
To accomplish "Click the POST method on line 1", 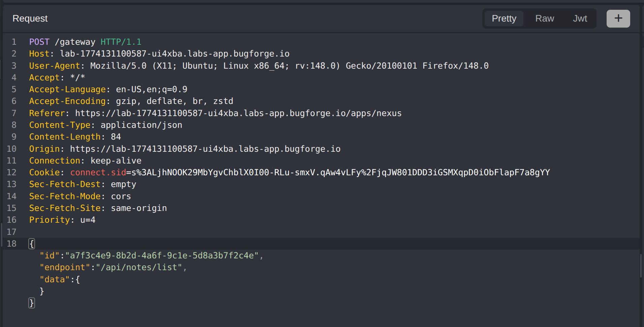I will pos(39,42).
